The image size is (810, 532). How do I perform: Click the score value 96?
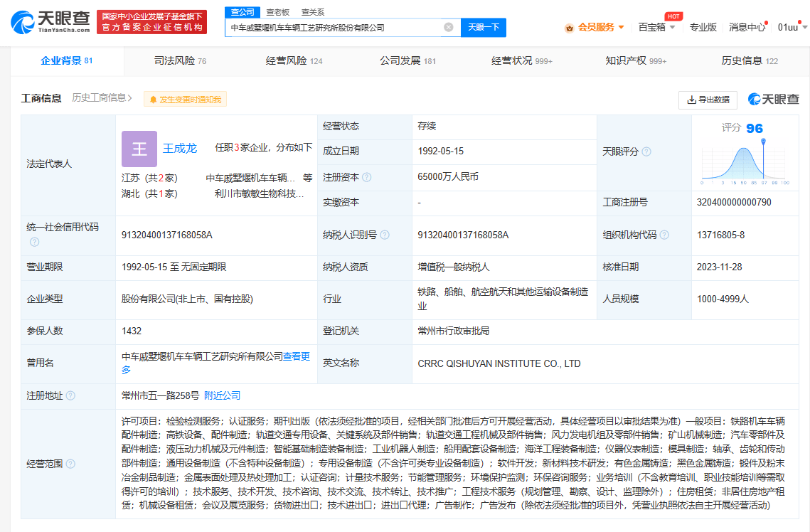coord(755,128)
